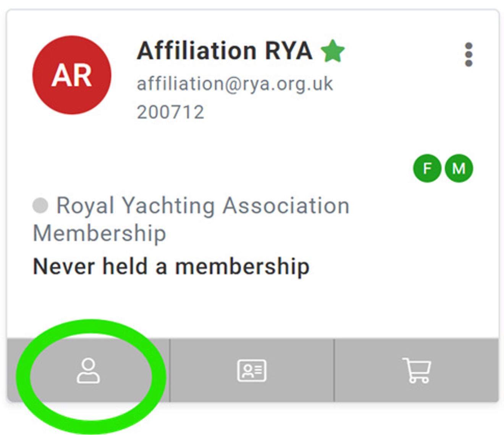Select the green M badge
The width and height of the screenshot is (504, 435).
click(459, 168)
